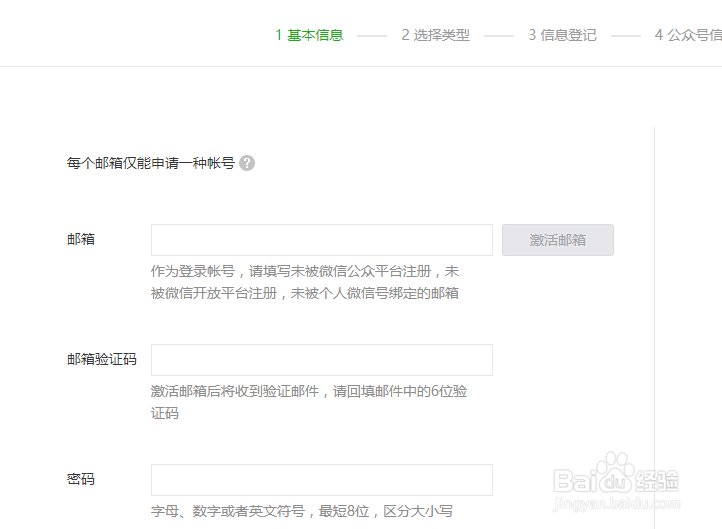The width and height of the screenshot is (722, 529).
Task: Select step 1 基本信息
Action: click(309, 35)
